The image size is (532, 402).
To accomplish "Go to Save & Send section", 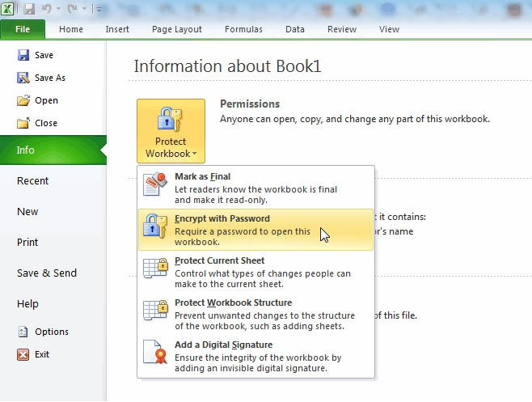I will click(47, 273).
